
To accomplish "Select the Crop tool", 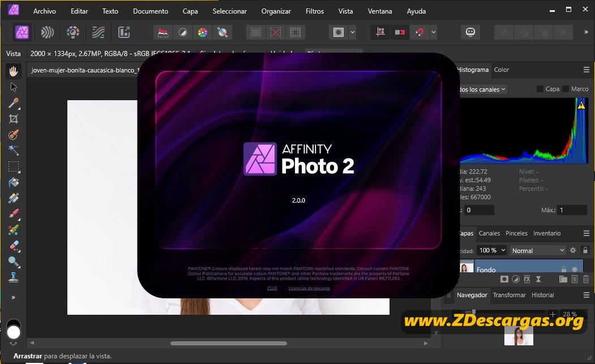I will click(x=14, y=119).
